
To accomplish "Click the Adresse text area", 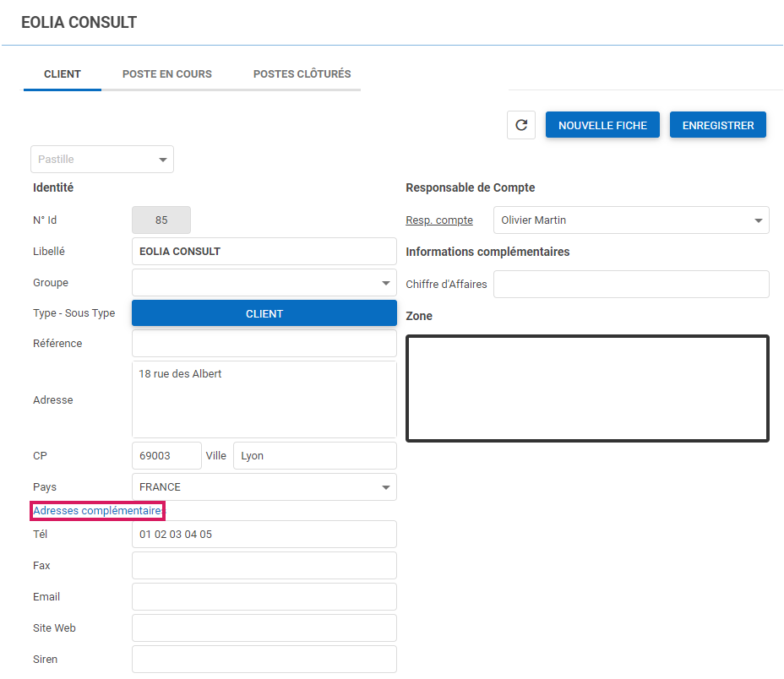I will pos(264,399).
